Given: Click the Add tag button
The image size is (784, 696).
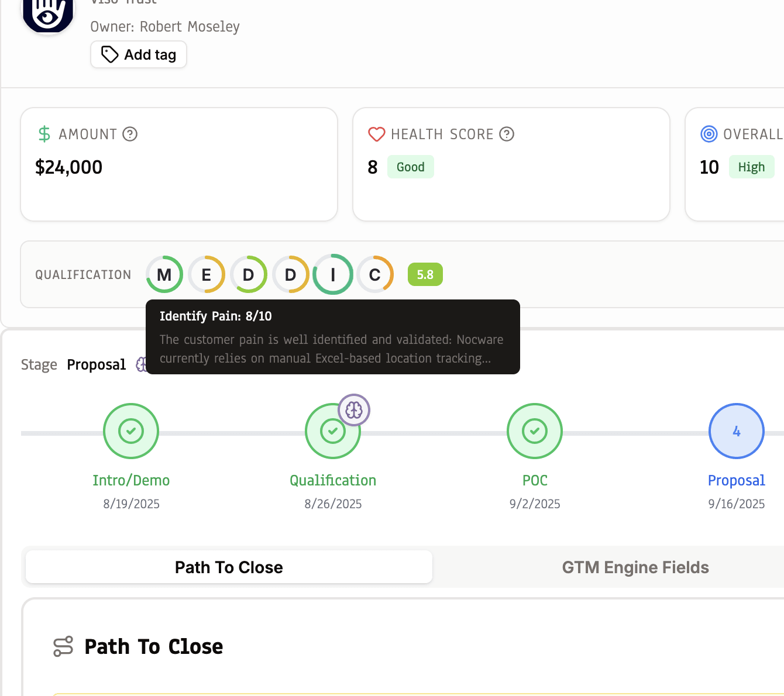Looking at the screenshot, I should [139, 54].
